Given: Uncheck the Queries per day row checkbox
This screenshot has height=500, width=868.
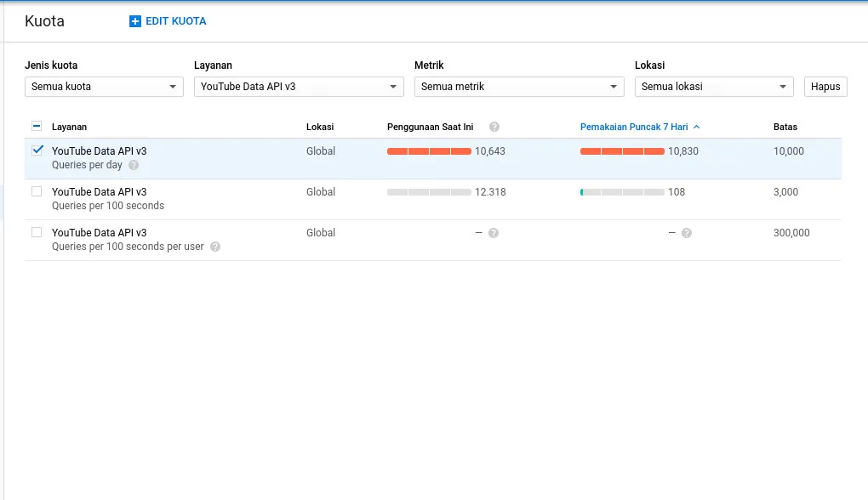Looking at the screenshot, I should tap(35, 151).
